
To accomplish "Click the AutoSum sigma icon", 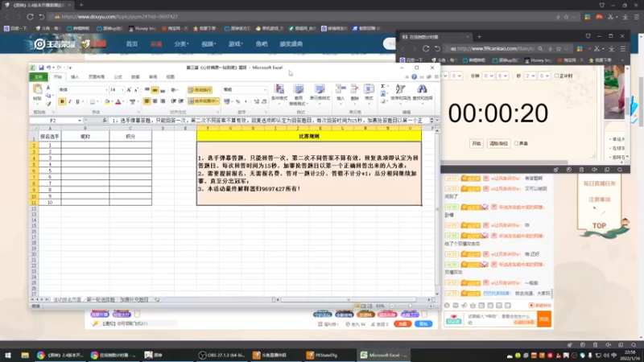I will click(x=383, y=87).
